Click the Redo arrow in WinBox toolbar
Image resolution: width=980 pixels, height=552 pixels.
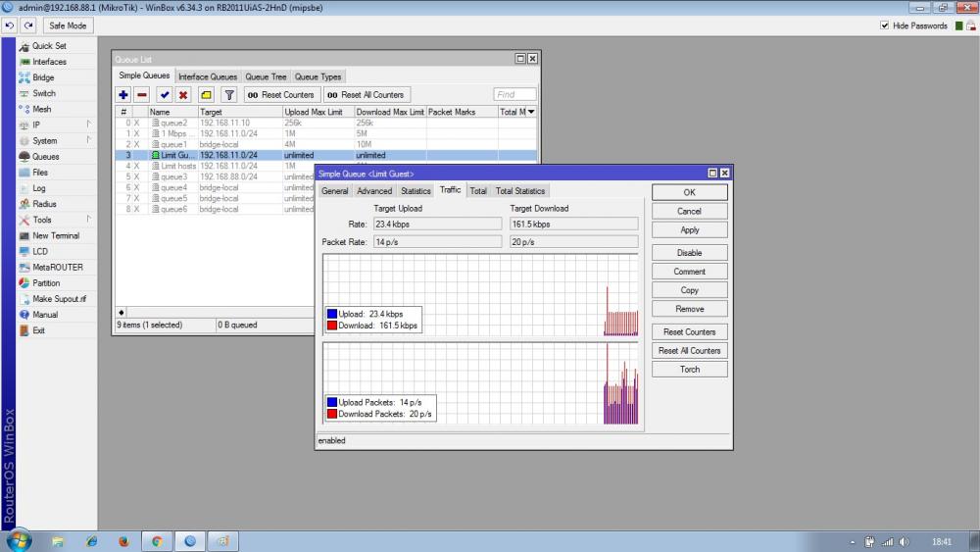pos(27,25)
